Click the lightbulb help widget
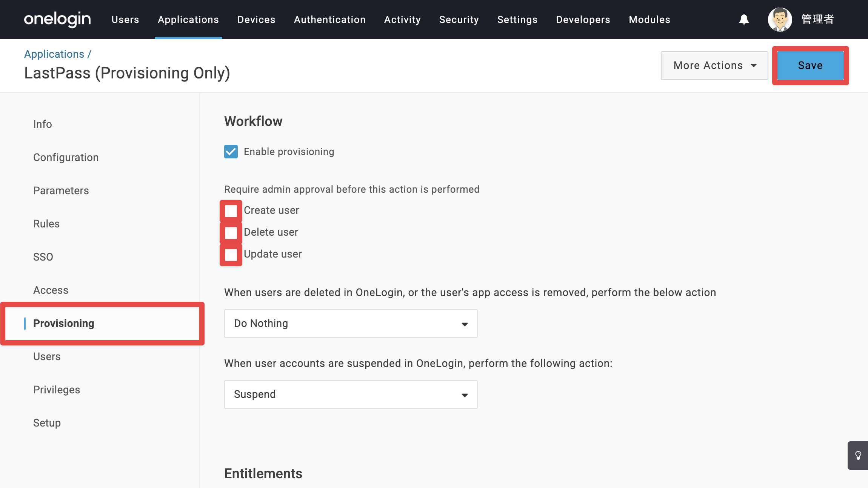The height and width of the screenshot is (488, 868). pos(858,456)
